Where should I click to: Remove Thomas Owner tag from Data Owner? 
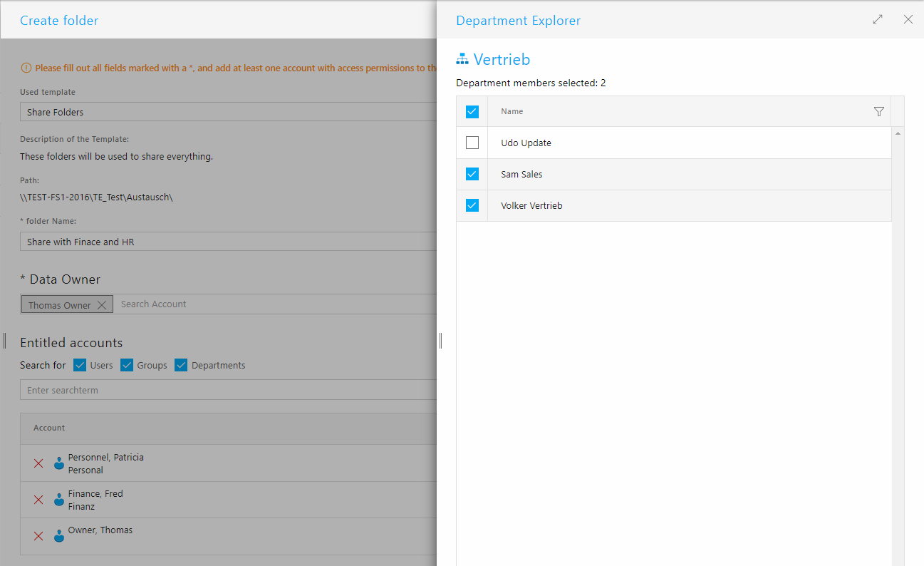tap(102, 305)
